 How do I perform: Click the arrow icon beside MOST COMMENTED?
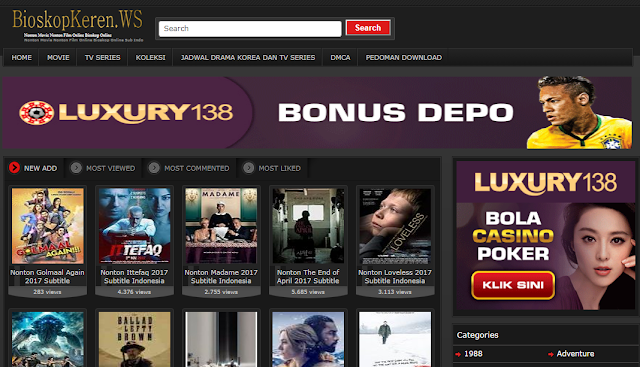[x=154, y=168]
